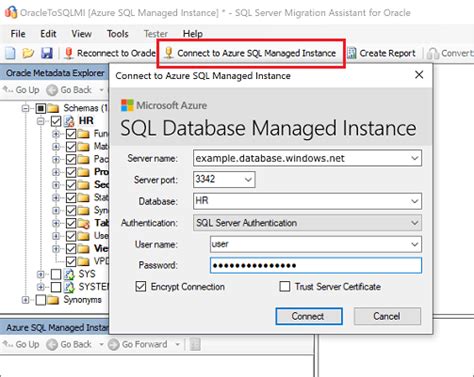The image size is (474, 377).
Task: Enable the Trust Server Certificate checkbox
Action: pos(285,286)
